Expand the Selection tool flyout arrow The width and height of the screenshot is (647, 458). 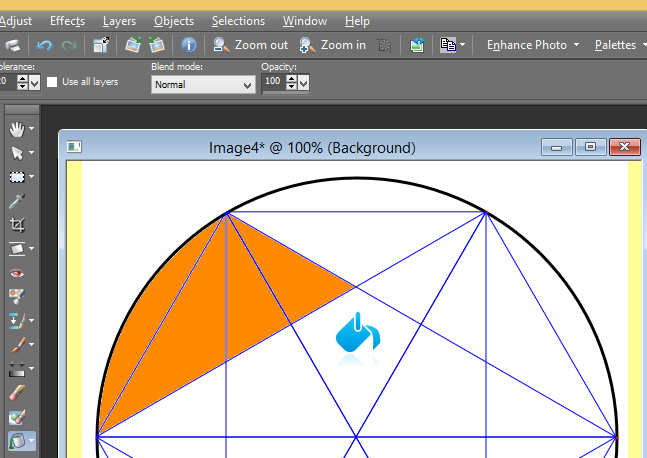coord(31,177)
